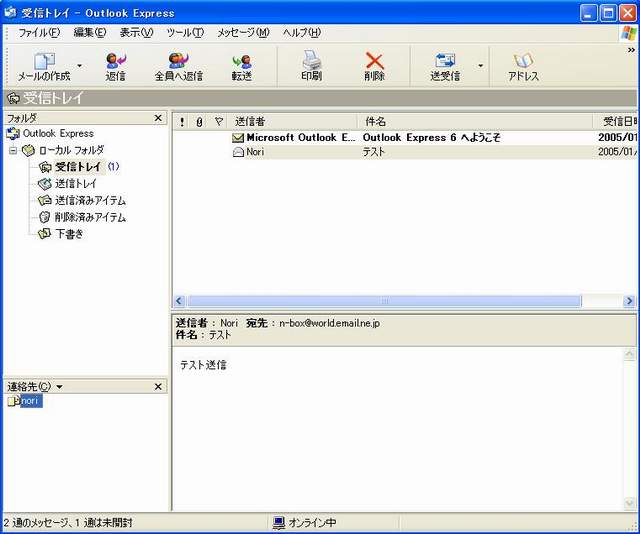The height and width of the screenshot is (534, 640).
Task: Click the opened envelope icon of Nori message
Action: (238, 152)
